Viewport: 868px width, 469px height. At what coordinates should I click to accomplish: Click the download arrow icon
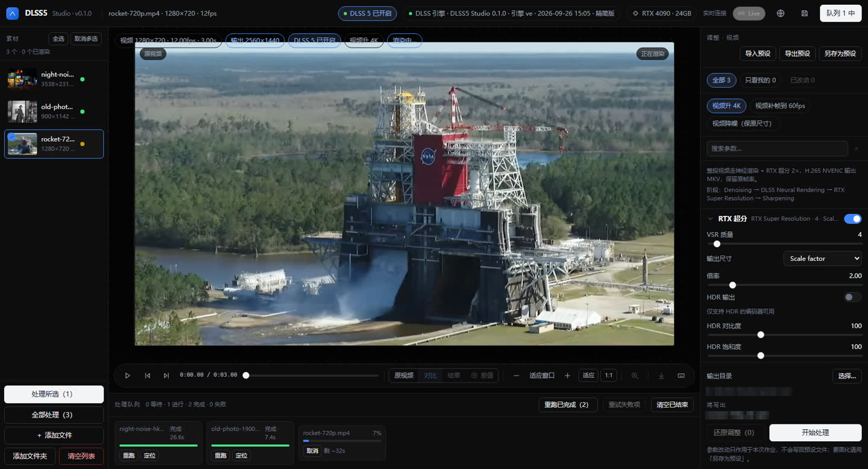[661, 376]
